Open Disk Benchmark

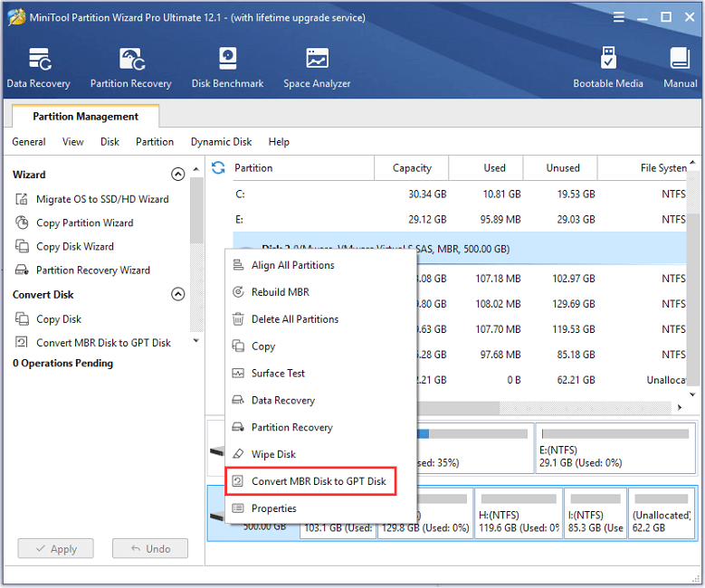click(227, 68)
